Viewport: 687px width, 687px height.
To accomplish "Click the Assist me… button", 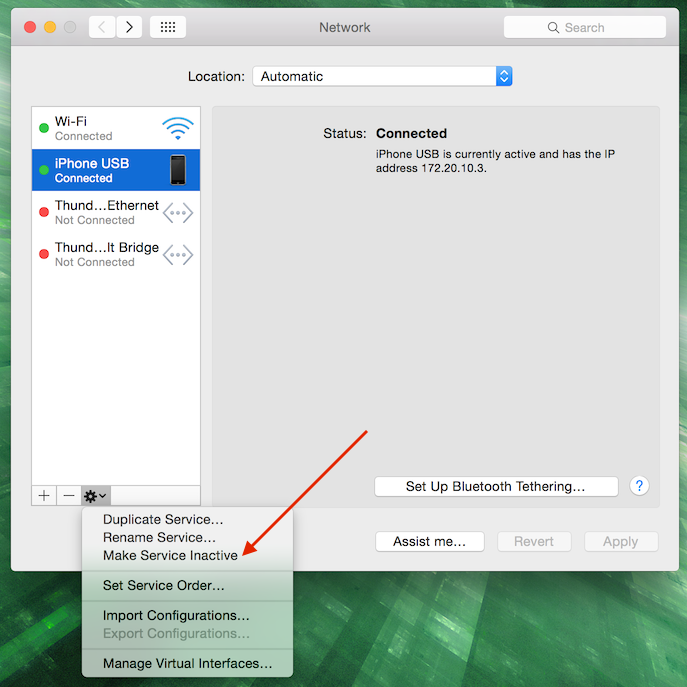I will (x=429, y=542).
